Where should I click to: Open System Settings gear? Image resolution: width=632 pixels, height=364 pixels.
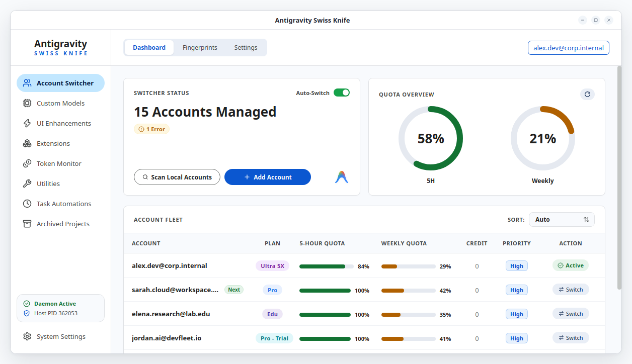coord(27,336)
